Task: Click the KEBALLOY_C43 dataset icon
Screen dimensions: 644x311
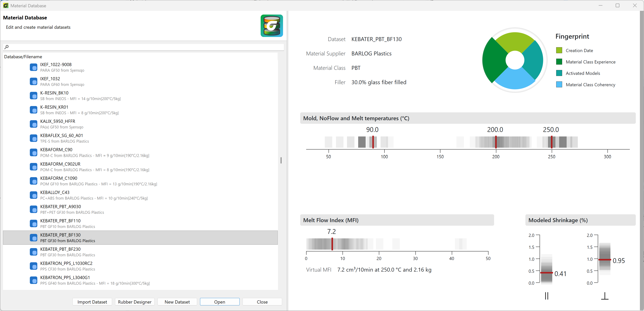Action: pyautogui.click(x=34, y=195)
